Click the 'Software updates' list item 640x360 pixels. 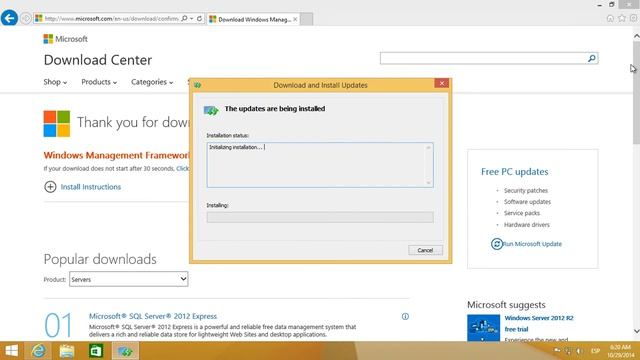tap(527, 202)
